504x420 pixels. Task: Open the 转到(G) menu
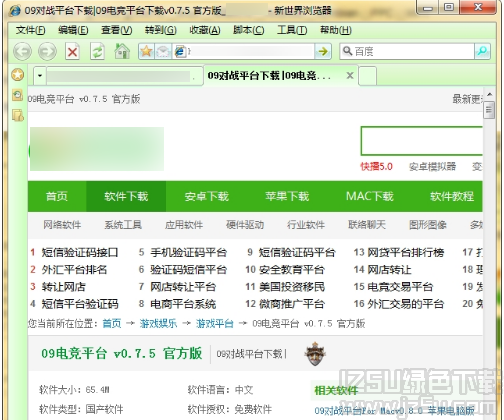(x=161, y=30)
